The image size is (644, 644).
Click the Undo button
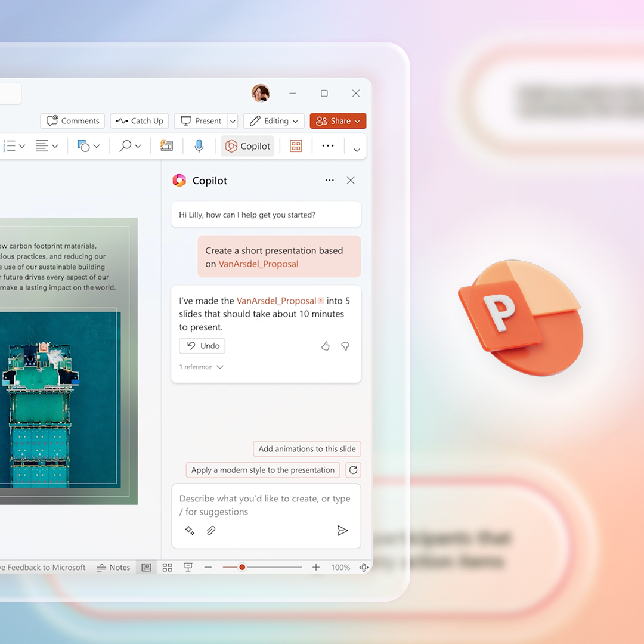tap(202, 346)
